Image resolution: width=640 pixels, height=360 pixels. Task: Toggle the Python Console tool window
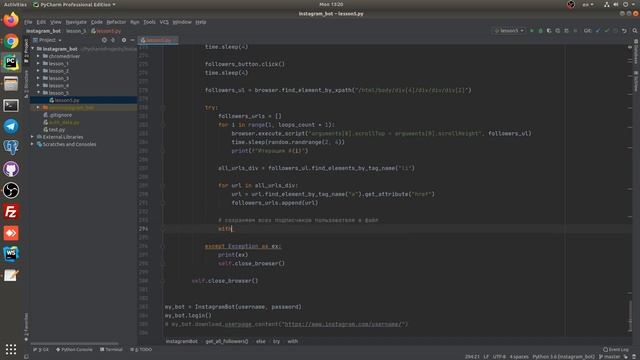point(74,349)
